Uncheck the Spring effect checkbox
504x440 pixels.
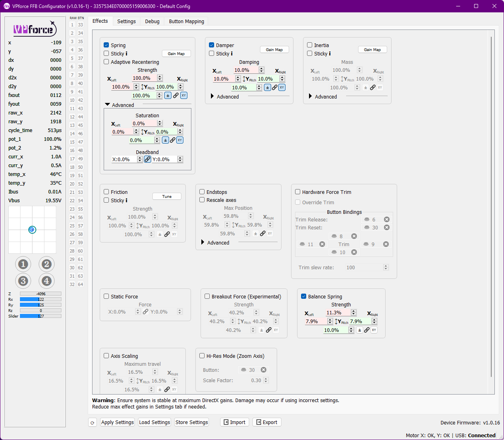tap(106, 45)
